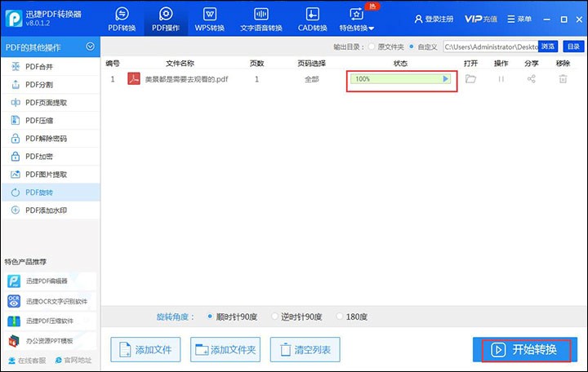This screenshot has width=588, height=372.
Task: Click the 开始转换 button
Action: pyautogui.click(x=525, y=349)
